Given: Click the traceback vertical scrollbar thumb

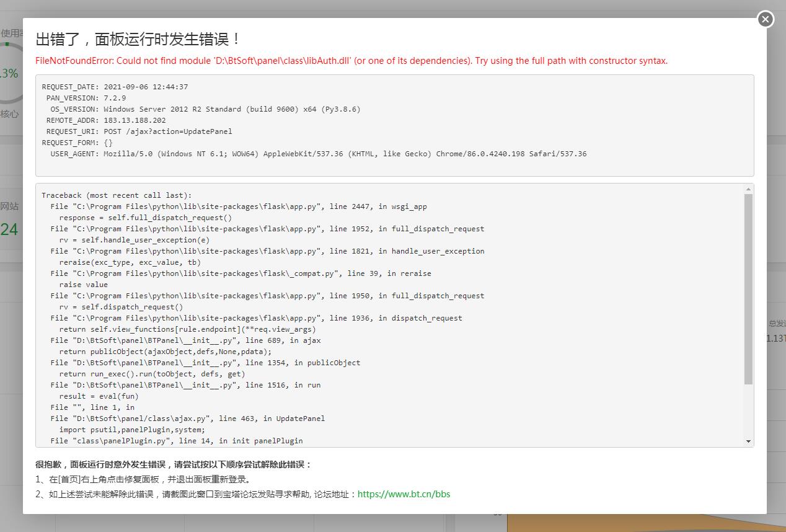Looking at the screenshot, I should tap(748, 289).
